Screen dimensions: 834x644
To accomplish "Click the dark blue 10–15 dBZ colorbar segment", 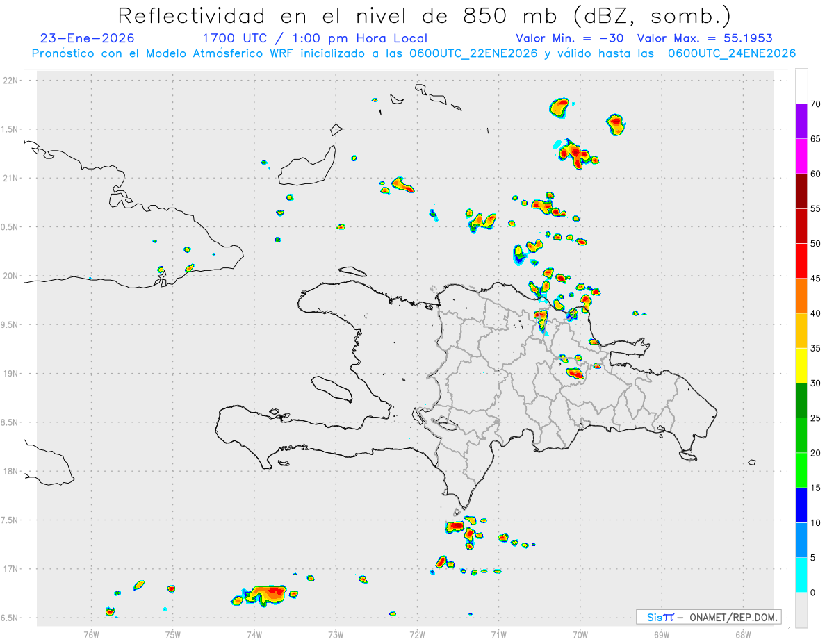I will coord(801,505).
